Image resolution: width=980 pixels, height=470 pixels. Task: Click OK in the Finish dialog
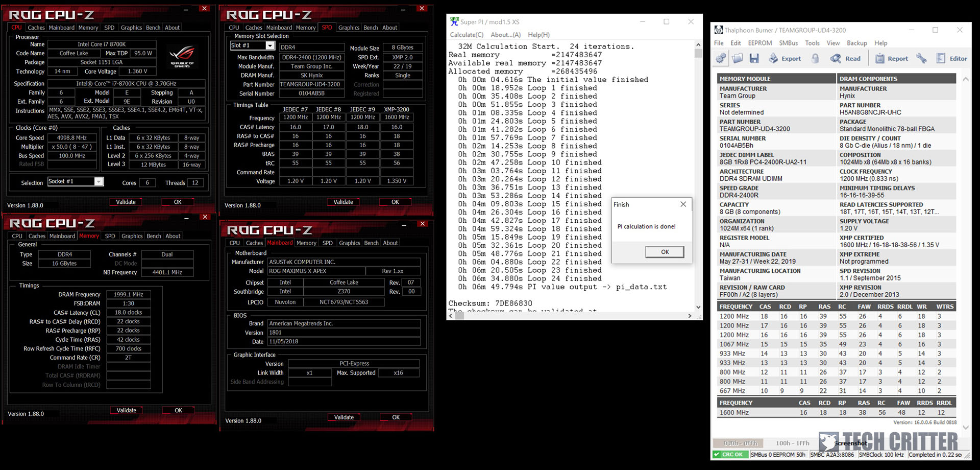pos(665,252)
